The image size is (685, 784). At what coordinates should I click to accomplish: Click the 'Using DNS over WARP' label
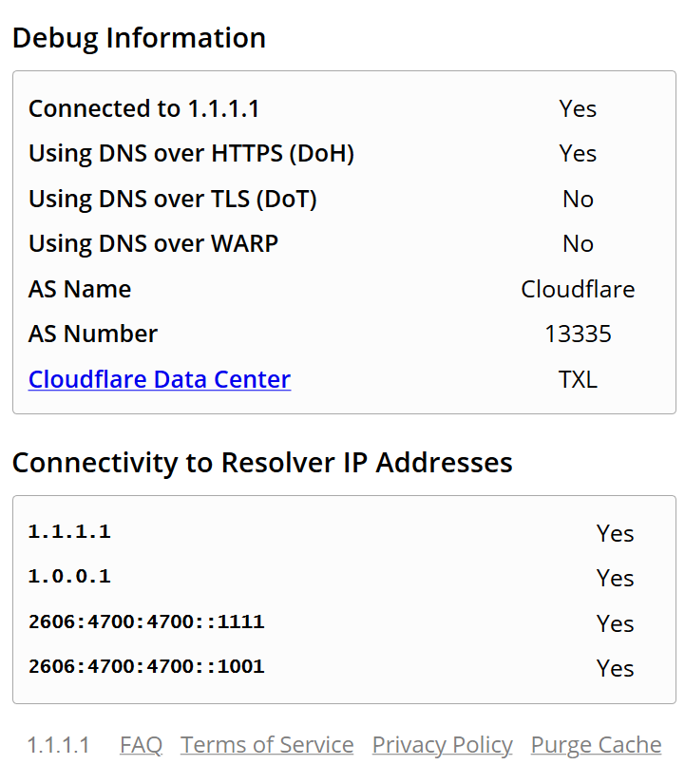coord(153,244)
